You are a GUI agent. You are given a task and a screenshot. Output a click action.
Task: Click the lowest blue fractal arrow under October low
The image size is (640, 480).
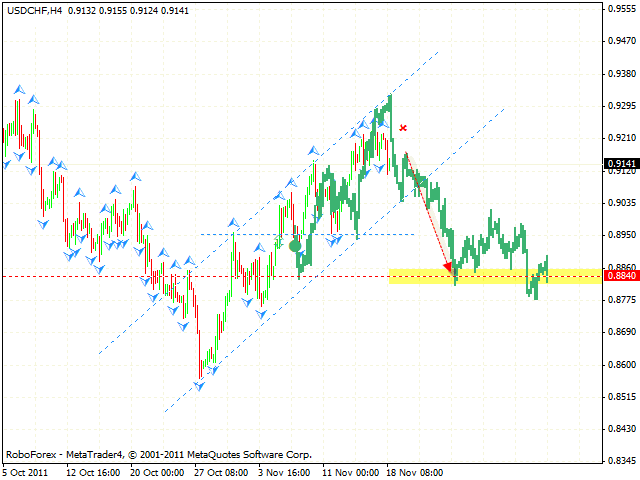coord(200,386)
